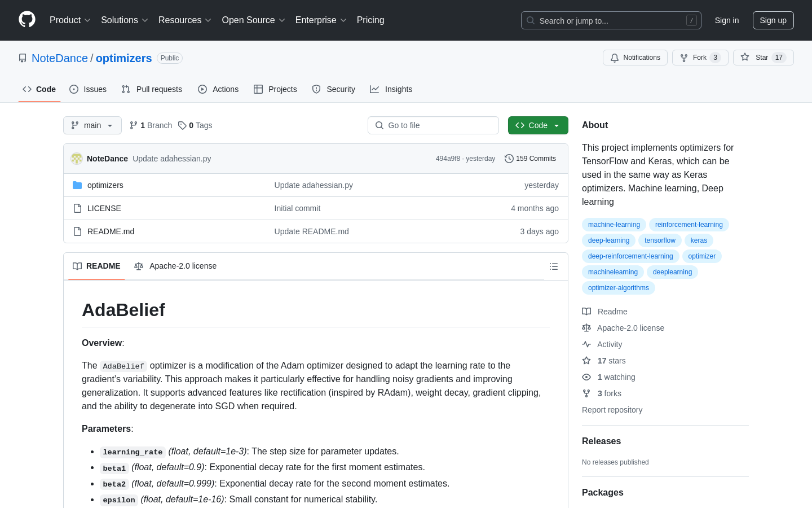Viewport: 812px width, 508px height.
Task: Open the optimizers repository name link
Action: point(124,58)
